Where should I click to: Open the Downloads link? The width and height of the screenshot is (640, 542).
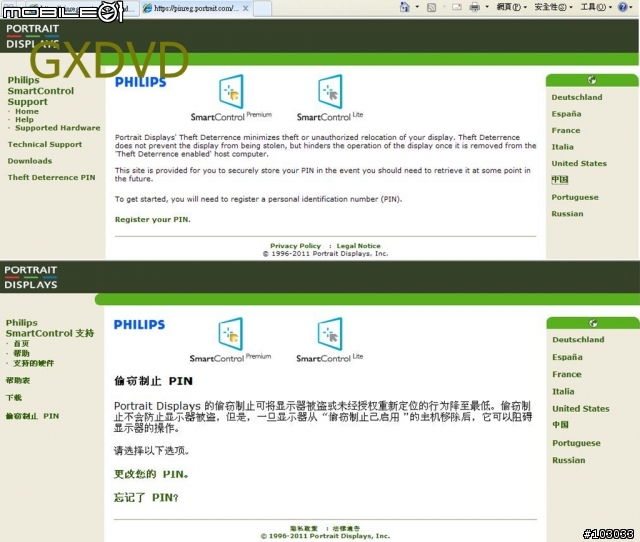pyautogui.click(x=30, y=161)
